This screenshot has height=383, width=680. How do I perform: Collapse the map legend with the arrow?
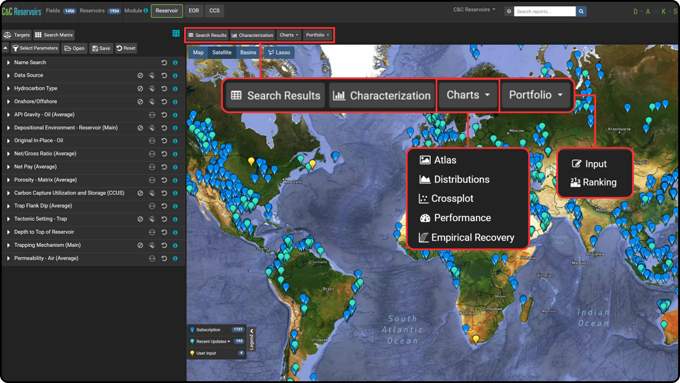pyautogui.click(x=252, y=331)
